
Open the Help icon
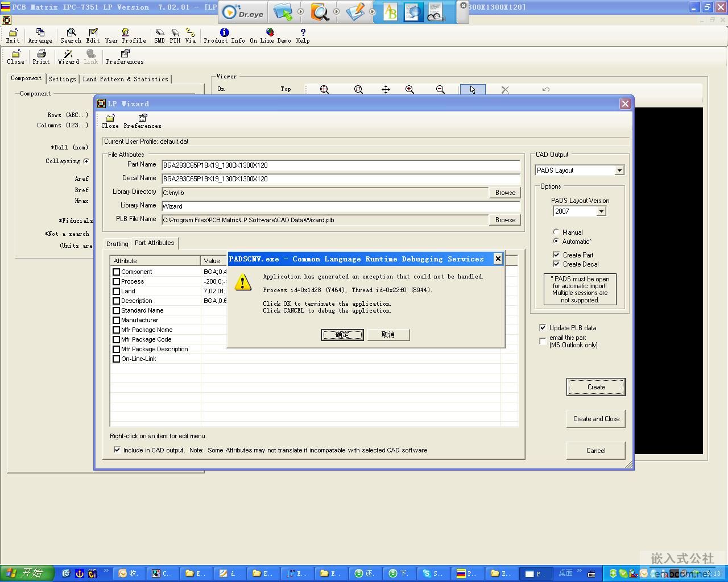point(303,36)
